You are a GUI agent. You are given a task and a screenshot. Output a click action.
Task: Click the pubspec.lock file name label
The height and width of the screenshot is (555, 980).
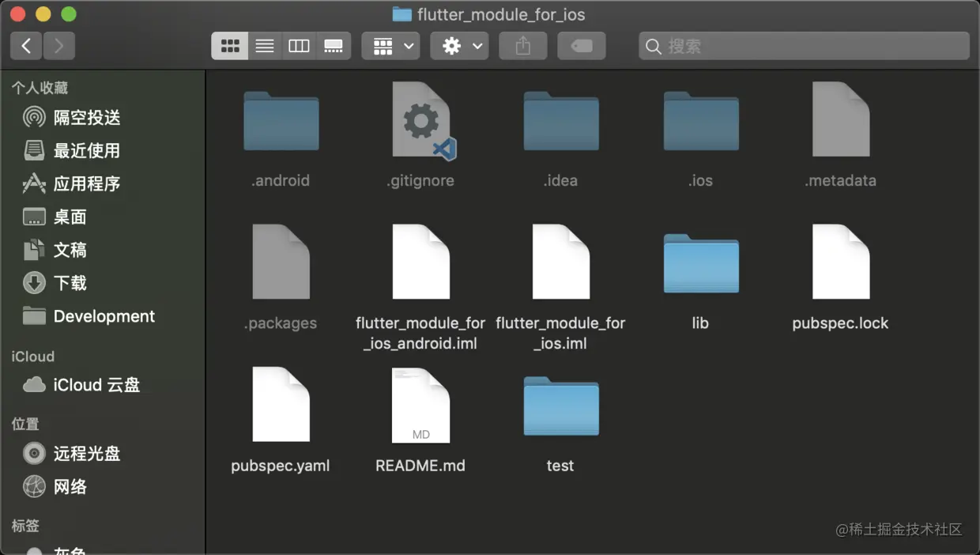coord(840,323)
